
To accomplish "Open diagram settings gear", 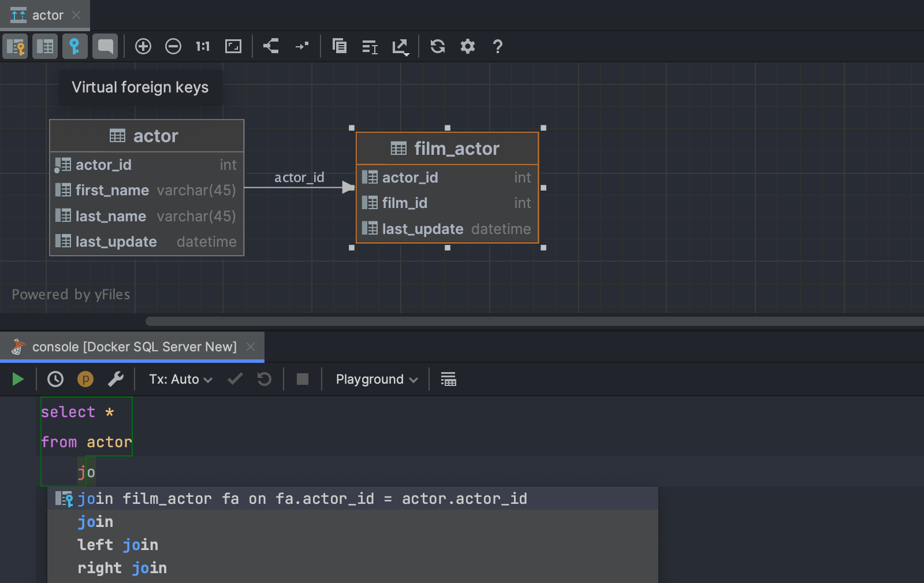I will coord(468,46).
